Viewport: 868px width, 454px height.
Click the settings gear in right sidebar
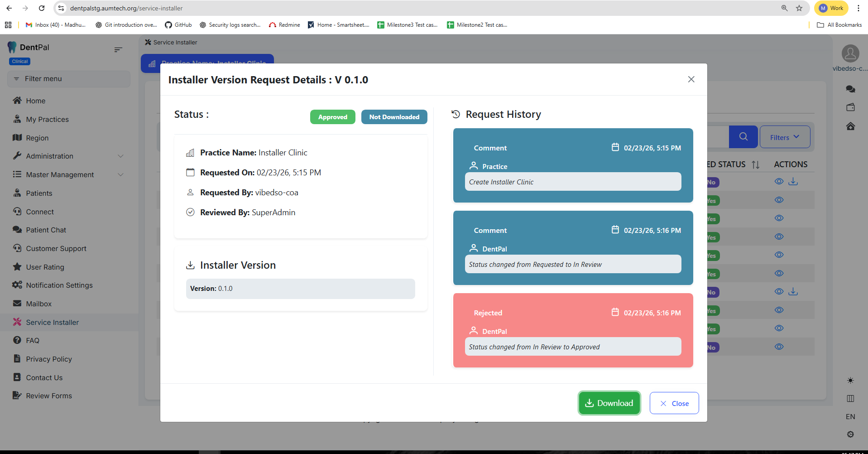click(x=850, y=434)
